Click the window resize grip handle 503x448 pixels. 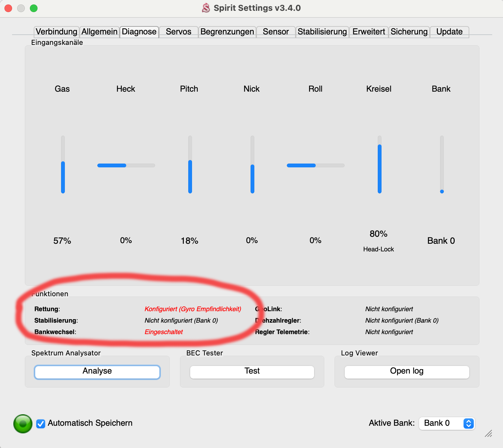tap(488, 433)
